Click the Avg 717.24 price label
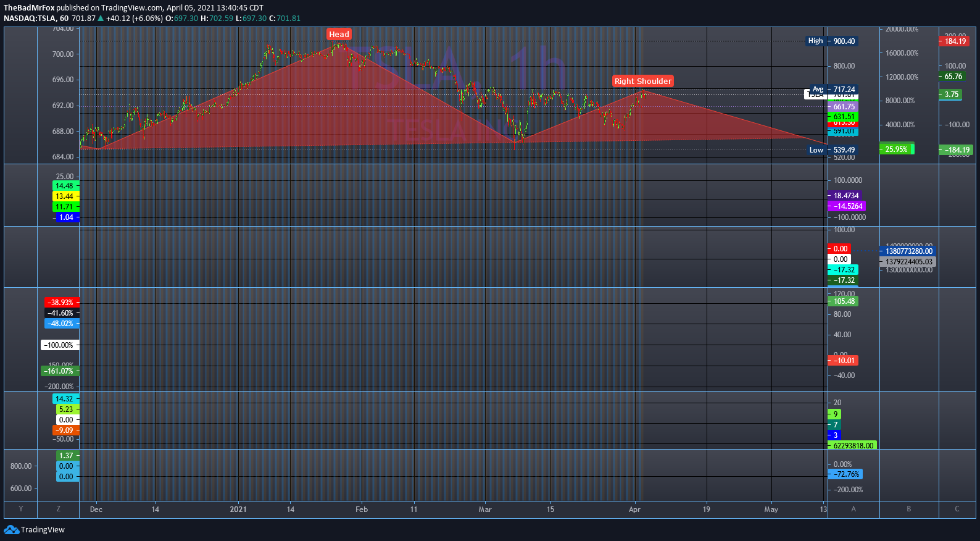Screen dimensions: 980x541 834,90
